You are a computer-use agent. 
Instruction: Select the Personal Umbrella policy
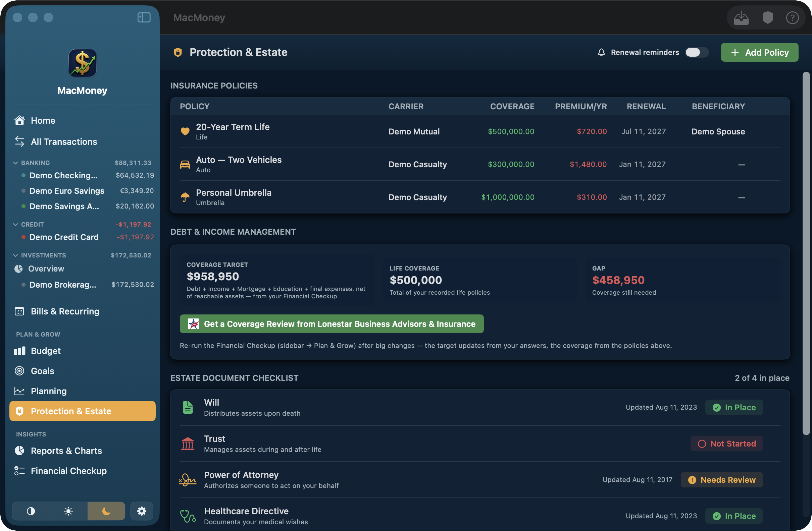(x=480, y=197)
